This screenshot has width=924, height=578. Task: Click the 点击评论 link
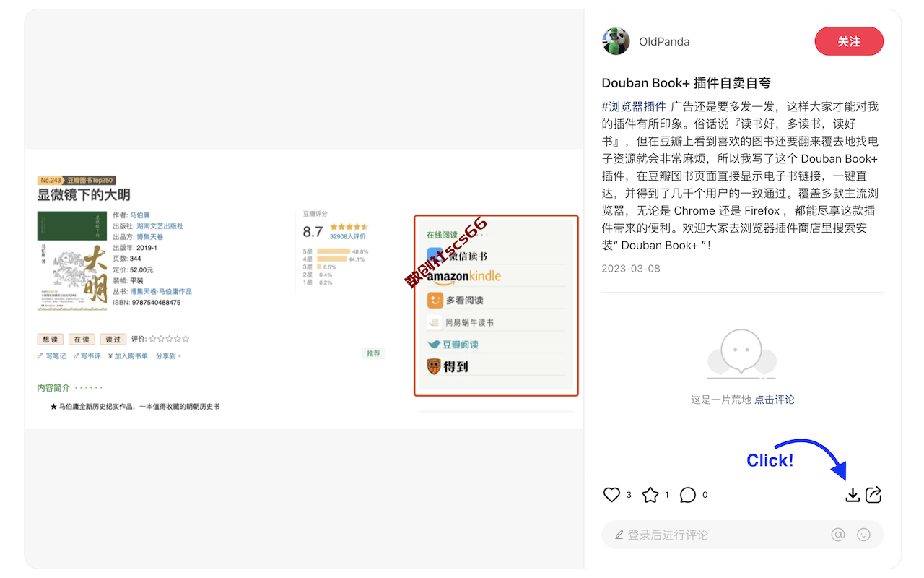pyautogui.click(x=775, y=400)
